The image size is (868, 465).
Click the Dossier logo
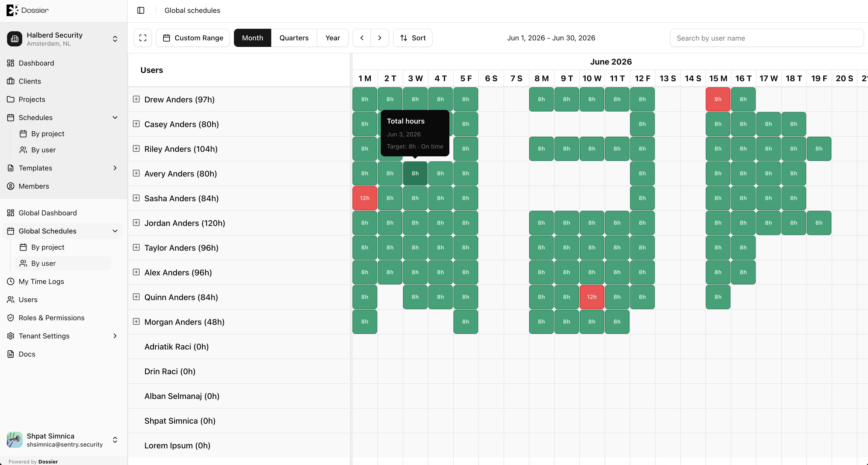[x=28, y=10]
